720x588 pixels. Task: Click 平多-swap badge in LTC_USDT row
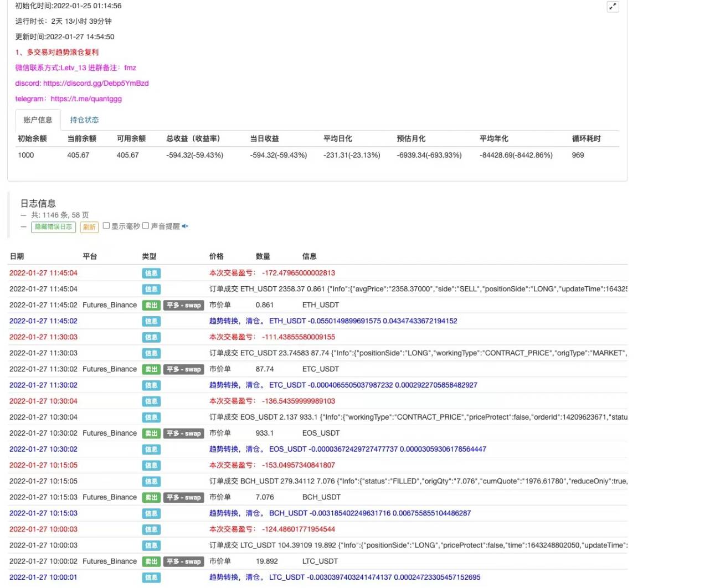[x=184, y=561]
